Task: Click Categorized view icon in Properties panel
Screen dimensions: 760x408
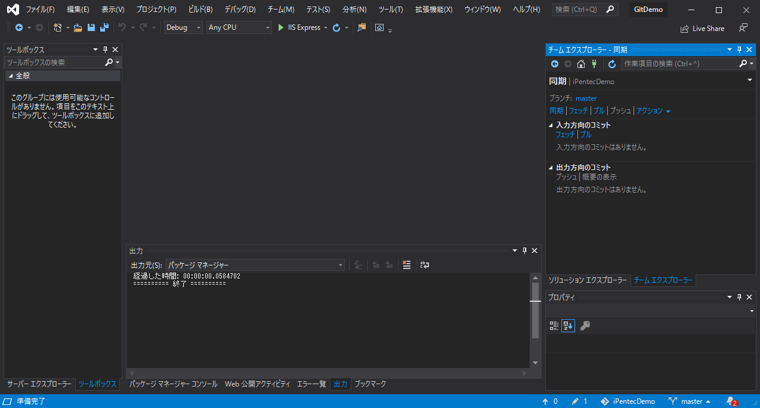Action: coord(554,326)
